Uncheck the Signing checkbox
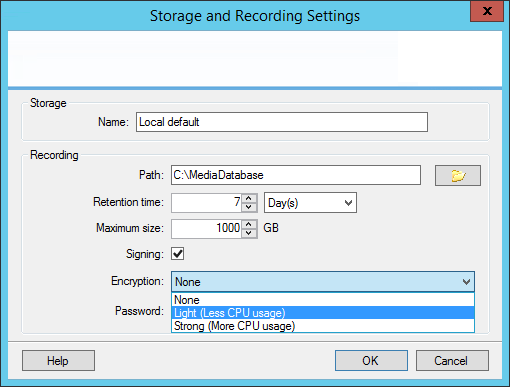Image resolution: width=510 pixels, height=387 pixels. click(178, 254)
